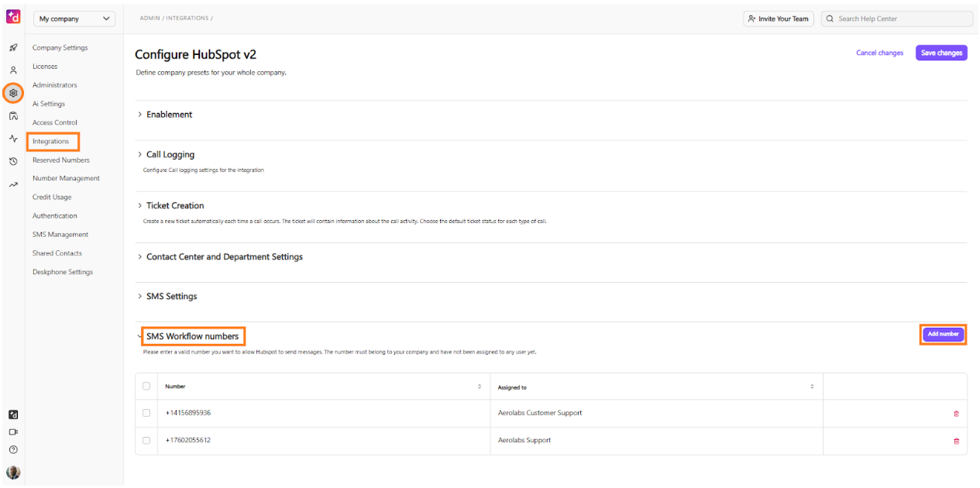Open Reserved Numbers in admin menu
Viewport: 980px width, 488px height.
[x=61, y=160]
